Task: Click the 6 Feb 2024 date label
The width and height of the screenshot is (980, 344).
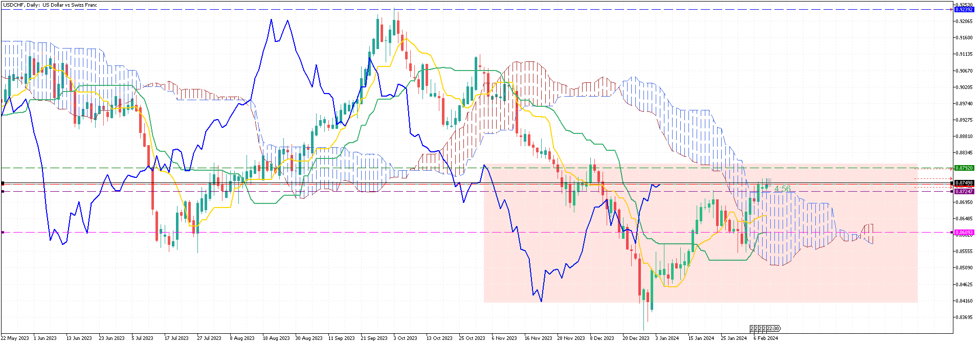Action: click(x=766, y=338)
